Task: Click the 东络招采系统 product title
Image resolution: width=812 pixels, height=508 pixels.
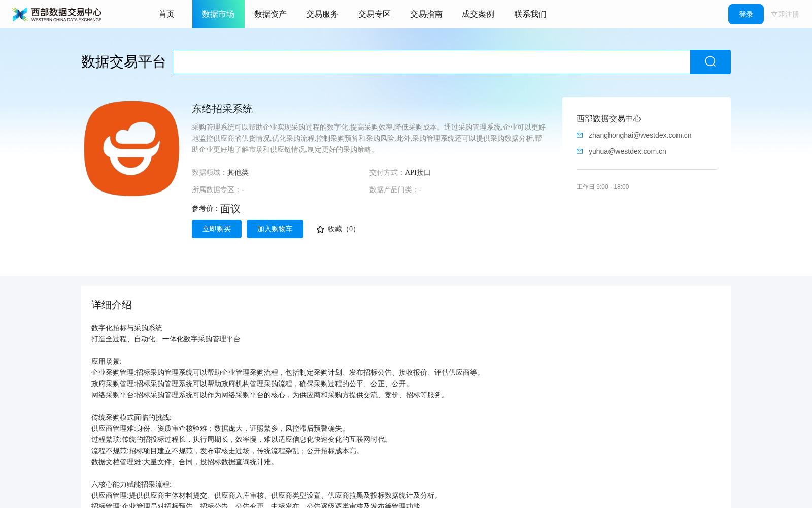Action: coord(222,109)
